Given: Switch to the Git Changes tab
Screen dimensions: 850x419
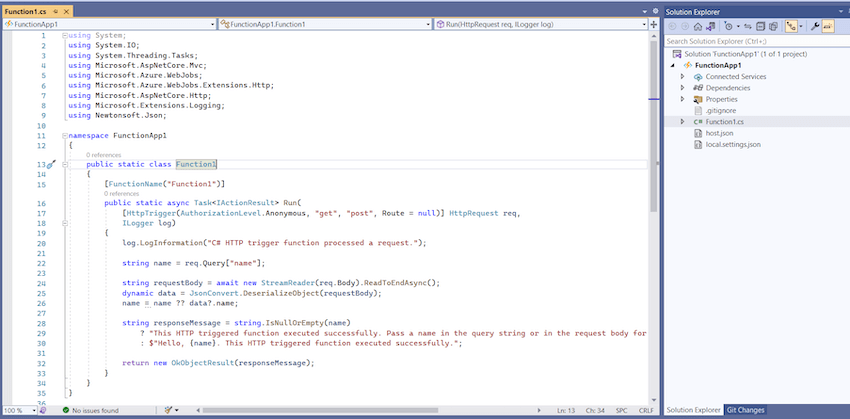Looking at the screenshot, I should click(x=745, y=410).
